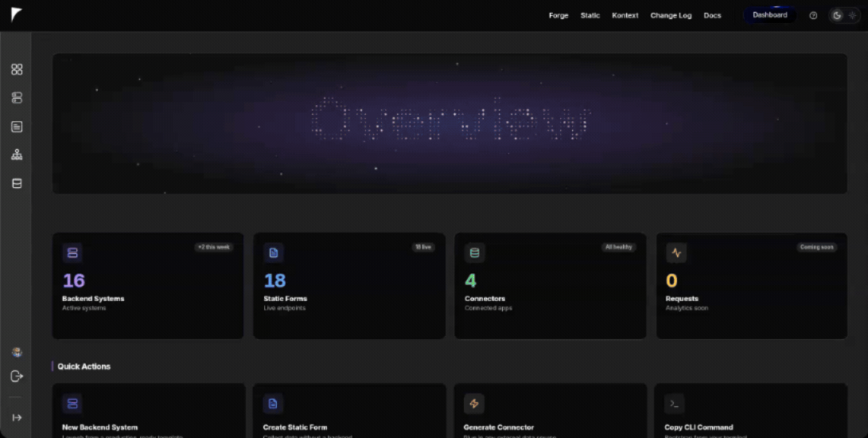Click the Requests card activity icon
868x438 pixels.
(x=676, y=252)
